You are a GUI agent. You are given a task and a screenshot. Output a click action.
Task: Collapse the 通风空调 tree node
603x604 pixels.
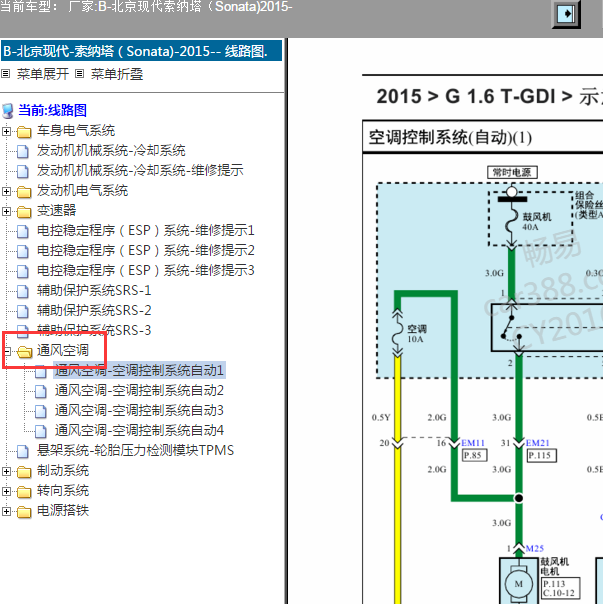pyautogui.click(x=6, y=351)
